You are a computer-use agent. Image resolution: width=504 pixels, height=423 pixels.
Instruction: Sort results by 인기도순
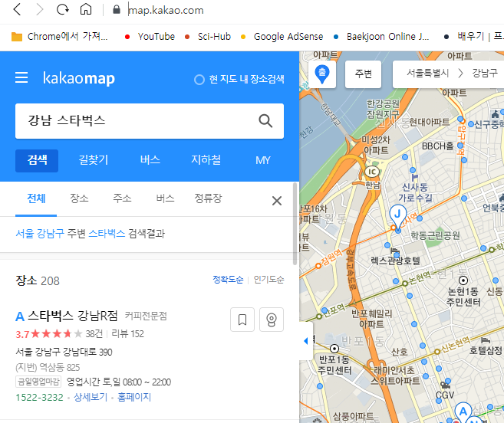click(x=269, y=280)
